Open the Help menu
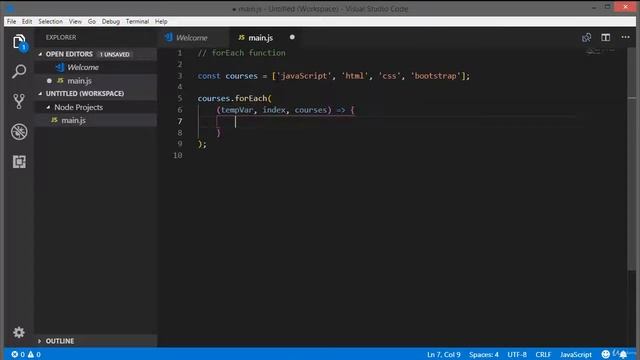This screenshot has height=360, width=640. pos(161,21)
